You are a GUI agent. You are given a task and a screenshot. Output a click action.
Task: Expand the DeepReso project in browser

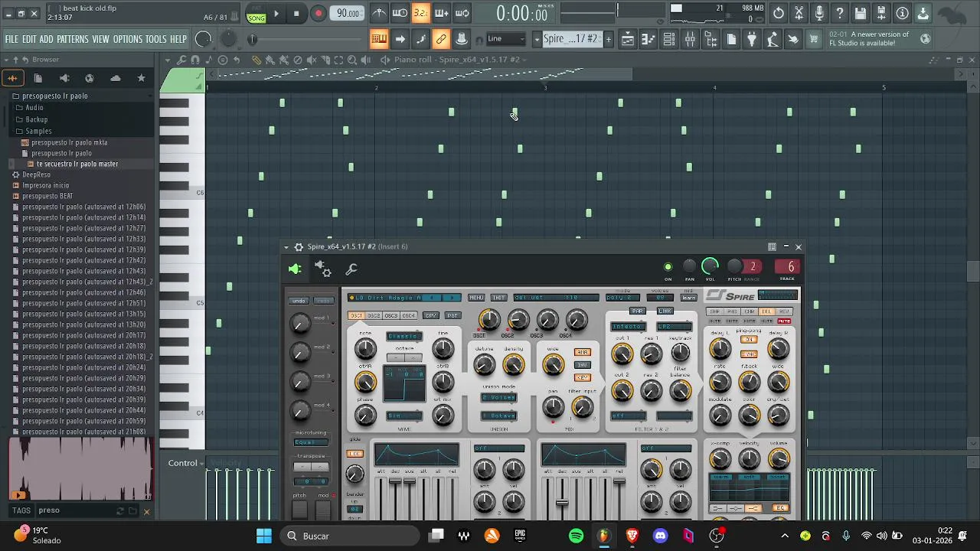pos(36,174)
